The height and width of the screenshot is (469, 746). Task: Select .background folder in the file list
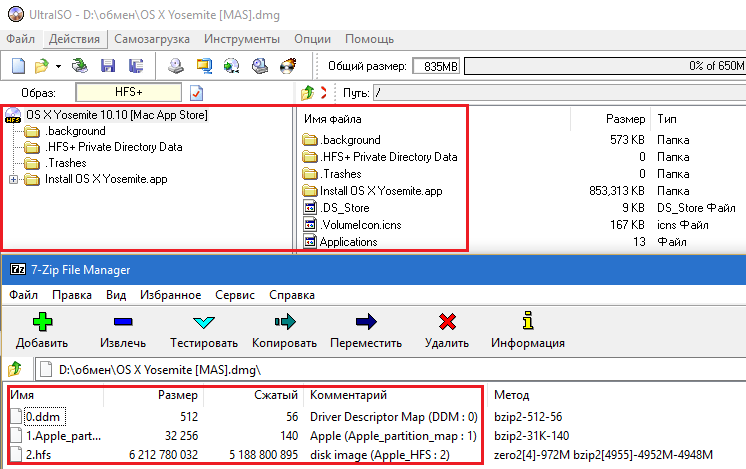coord(350,140)
